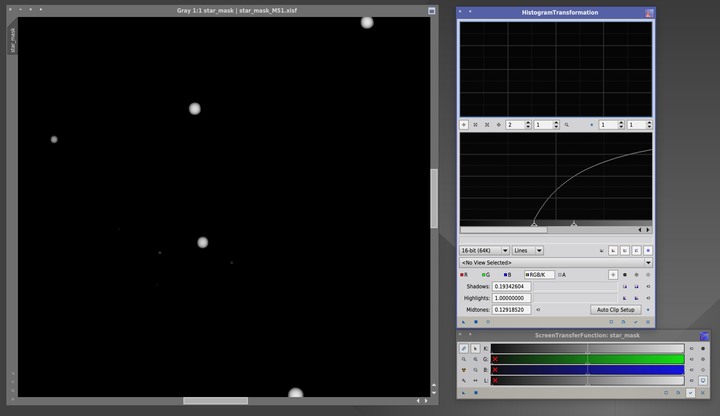Toggle the eye icon on the B slider row
This screenshot has width=720, height=416.
pyautogui.click(x=692, y=370)
